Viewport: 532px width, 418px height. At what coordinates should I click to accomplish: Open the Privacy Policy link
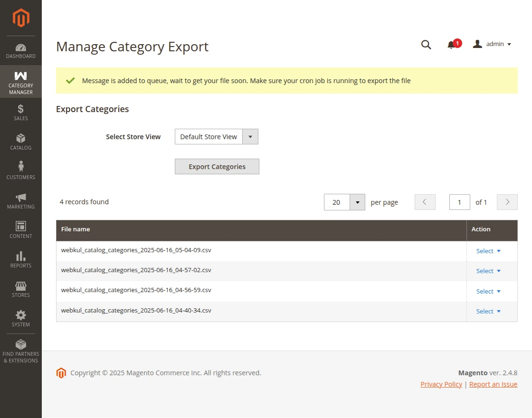click(441, 384)
